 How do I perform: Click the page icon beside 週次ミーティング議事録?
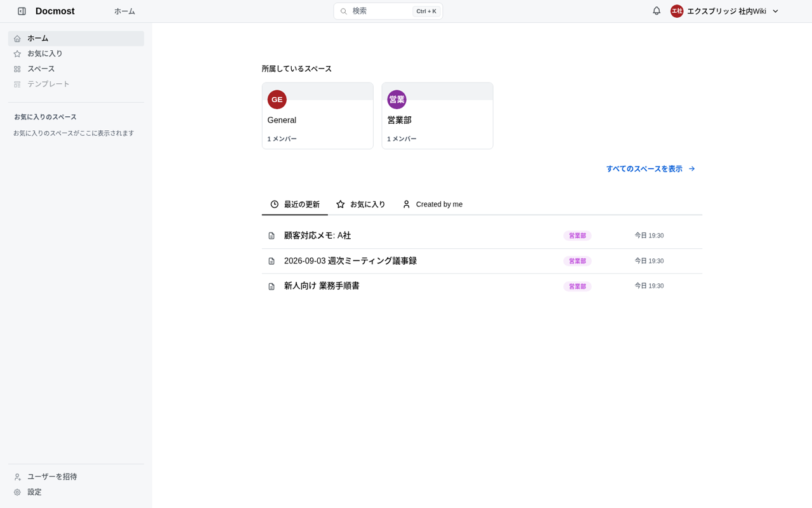click(272, 261)
